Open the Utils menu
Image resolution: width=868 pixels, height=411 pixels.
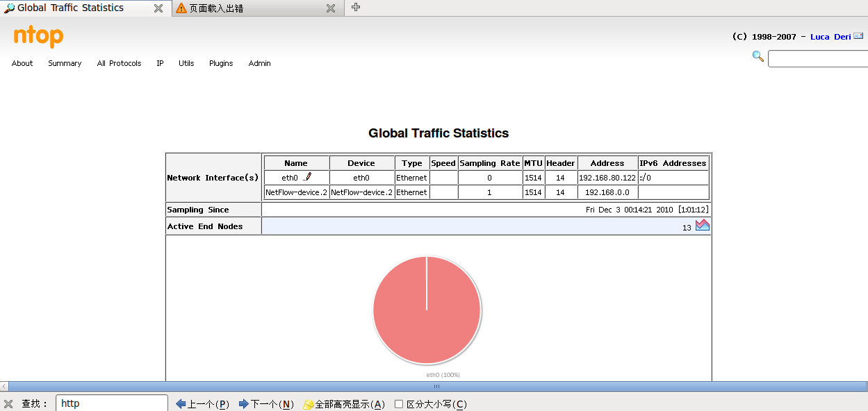point(186,63)
